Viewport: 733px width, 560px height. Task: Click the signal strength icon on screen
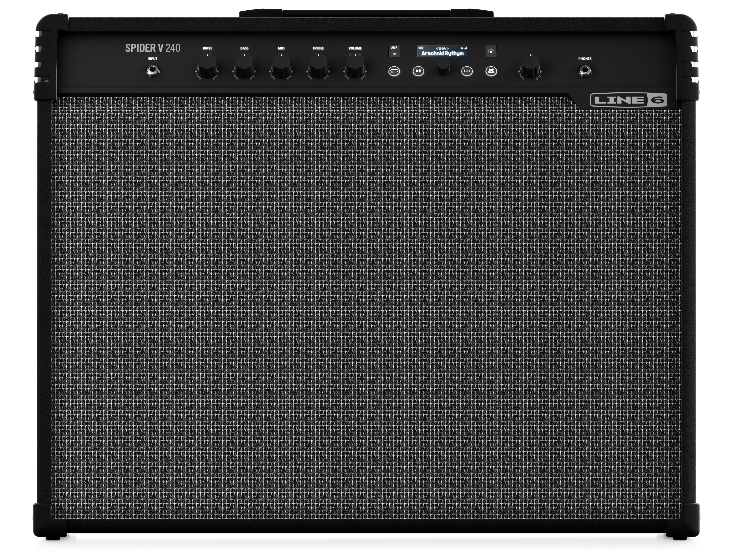tap(465, 48)
